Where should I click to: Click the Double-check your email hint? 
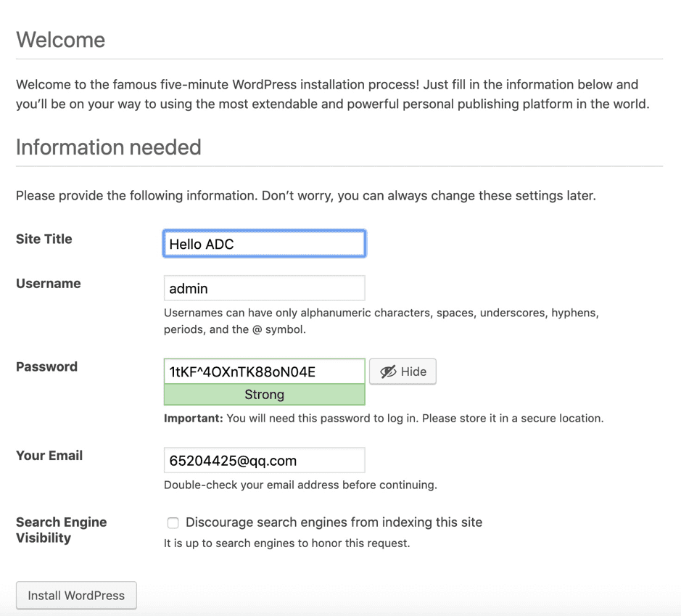300,484
